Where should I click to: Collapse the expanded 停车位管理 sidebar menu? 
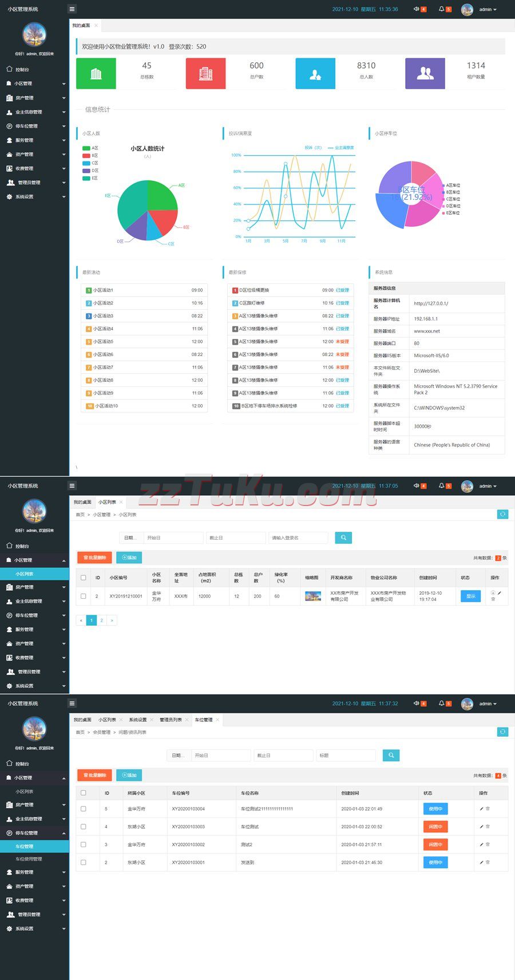[x=34, y=833]
